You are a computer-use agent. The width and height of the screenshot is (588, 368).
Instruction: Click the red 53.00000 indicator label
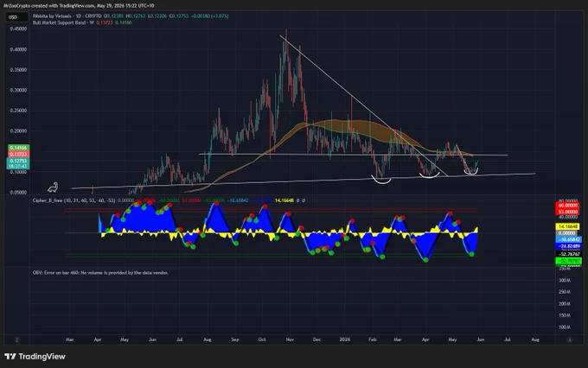coord(568,212)
